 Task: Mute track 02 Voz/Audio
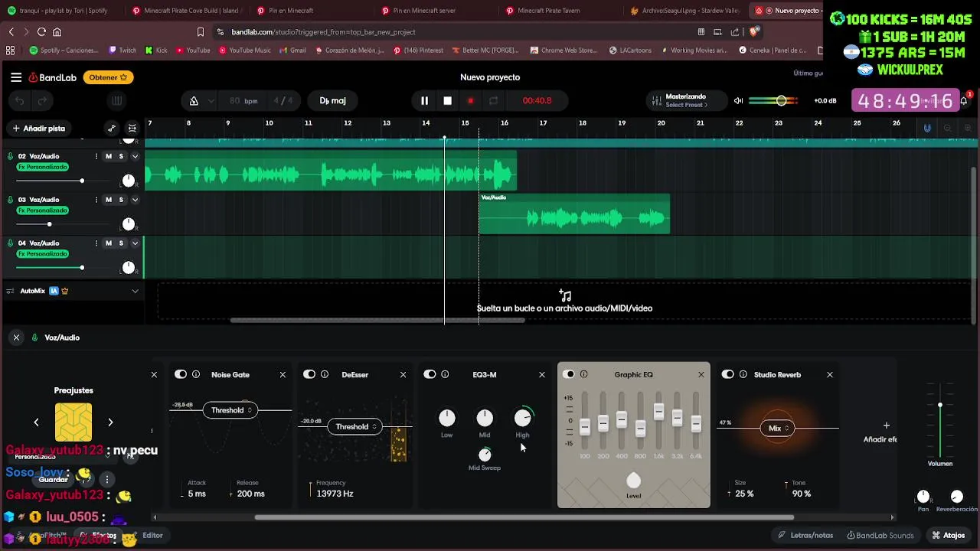[x=109, y=156]
